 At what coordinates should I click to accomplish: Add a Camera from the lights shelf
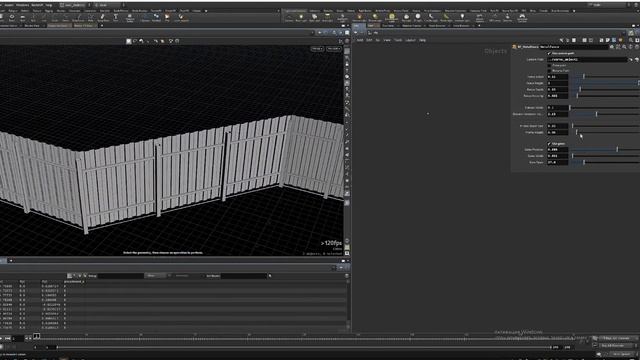(289, 18)
